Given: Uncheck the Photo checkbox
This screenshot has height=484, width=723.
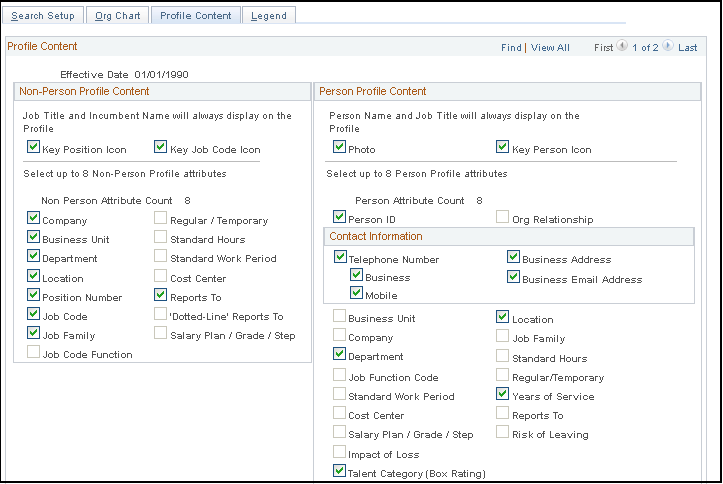Looking at the screenshot, I should 340,148.
